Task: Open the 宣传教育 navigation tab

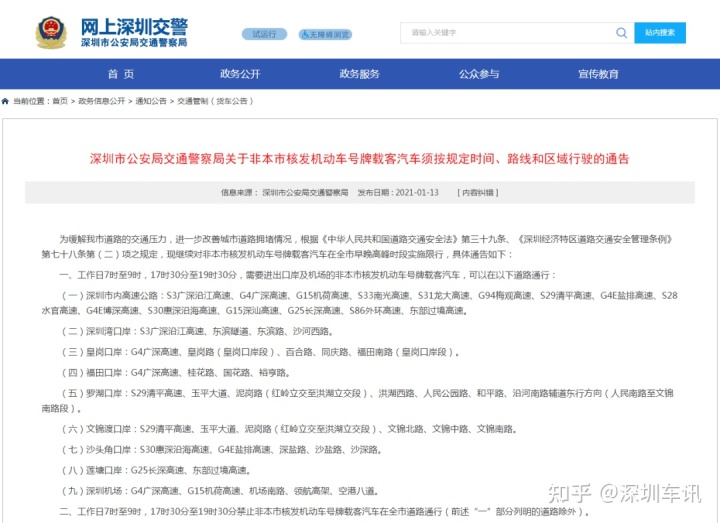Action: pos(598,74)
